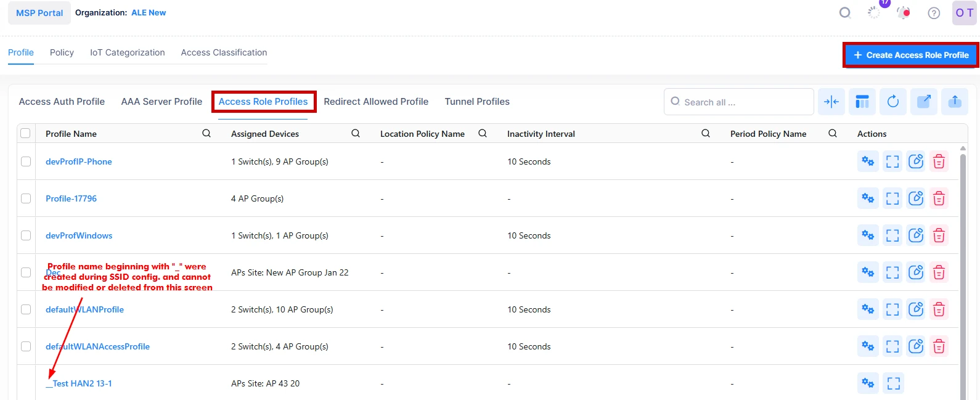
Task: Open Profile Name column search filter
Action: point(206,133)
